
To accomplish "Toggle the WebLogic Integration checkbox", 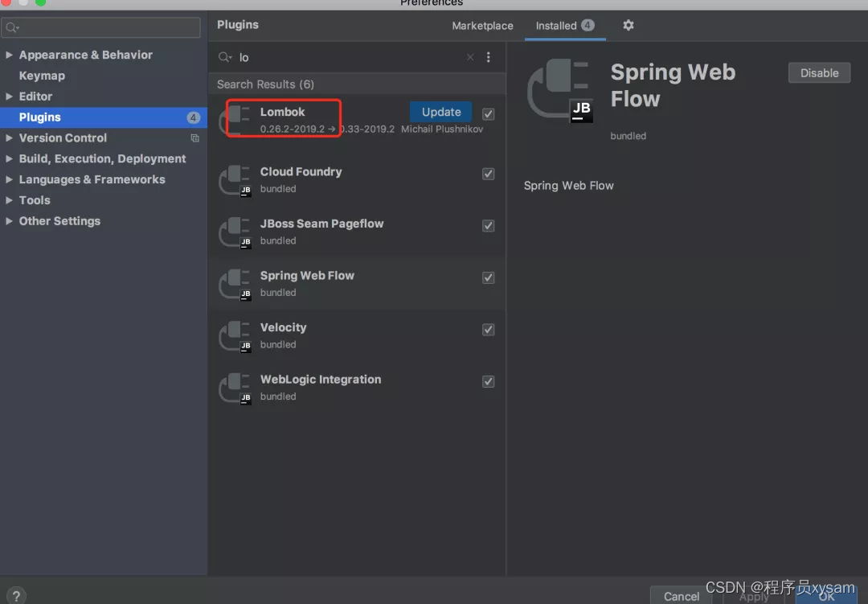I will [x=489, y=382].
